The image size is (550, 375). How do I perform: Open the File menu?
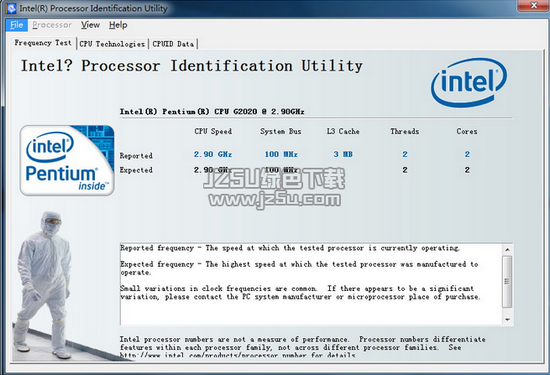coord(16,25)
